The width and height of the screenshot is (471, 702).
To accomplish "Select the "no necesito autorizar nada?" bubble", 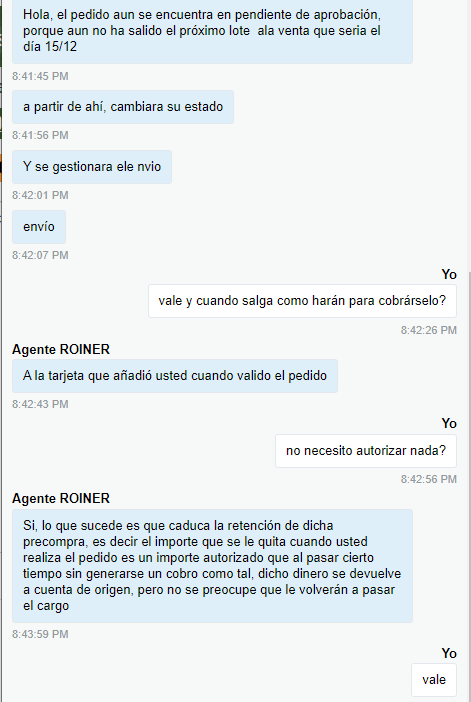I will coord(366,451).
